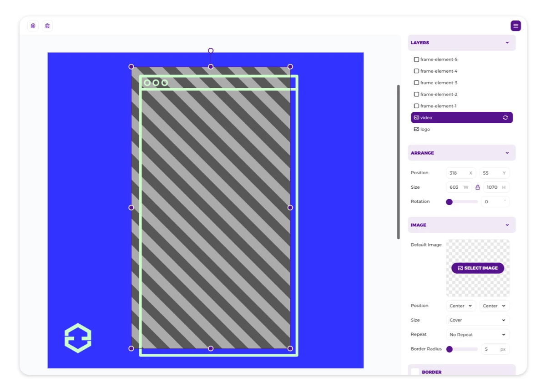Click the Height size input field
Image resolution: width=546 pixels, height=392 pixels.
pos(496,187)
